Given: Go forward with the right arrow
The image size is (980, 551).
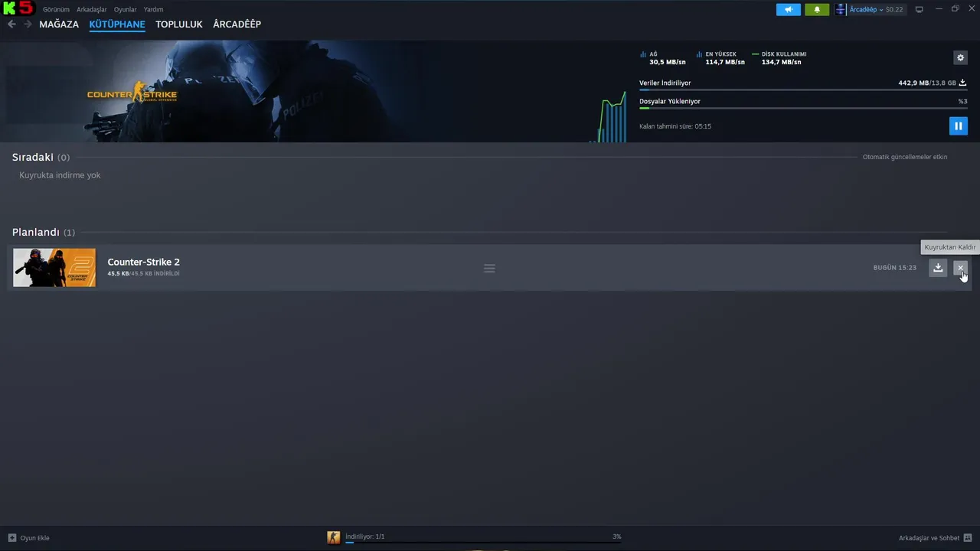Looking at the screenshot, I should [x=28, y=24].
